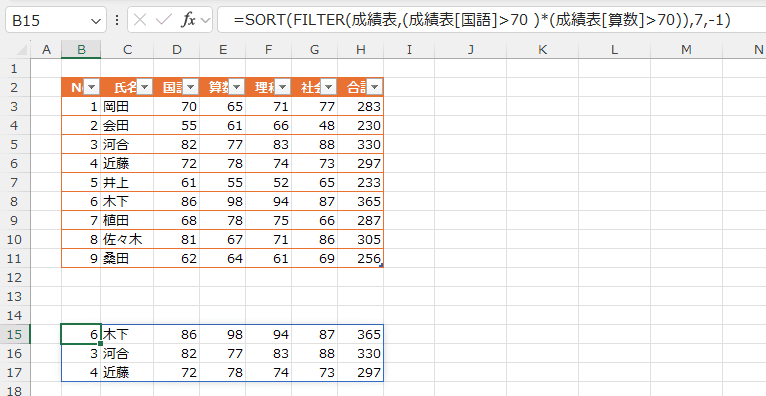Expand the function list arrow beside fx
766x396 pixels.
pos(205,20)
